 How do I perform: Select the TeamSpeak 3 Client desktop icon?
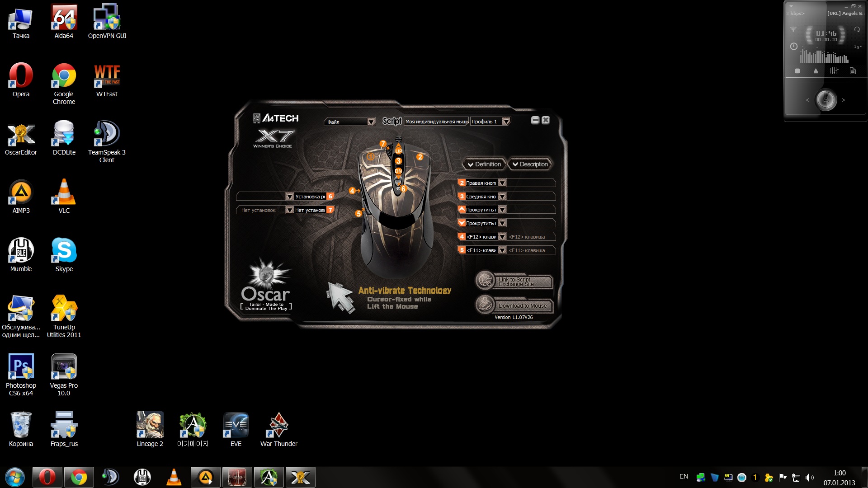coord(107,142)
